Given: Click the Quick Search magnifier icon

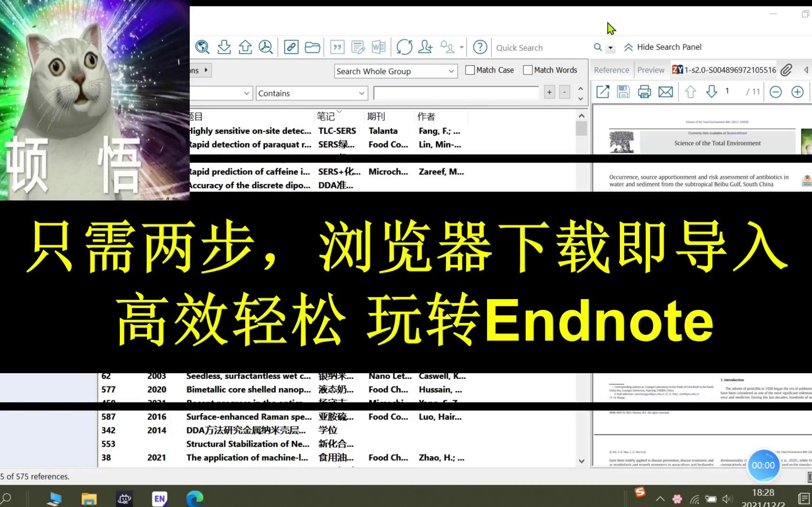Looking at the screenshot, I should [598, 47].
